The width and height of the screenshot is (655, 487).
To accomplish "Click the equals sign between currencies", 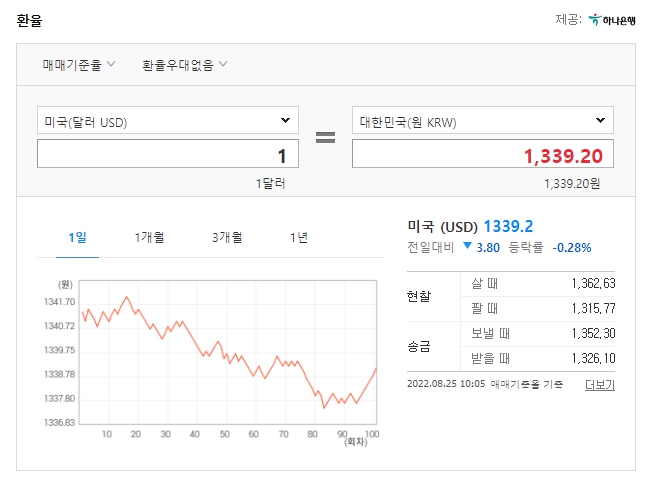I will [325, 137].
